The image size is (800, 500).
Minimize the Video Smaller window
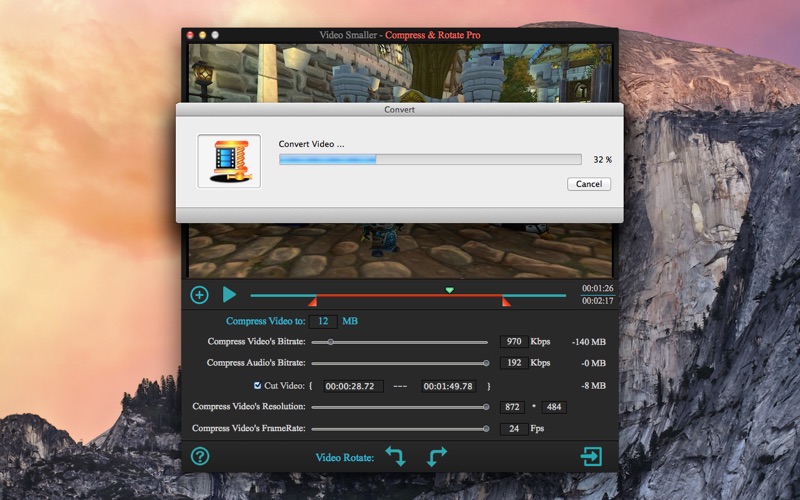click(203, 35)
